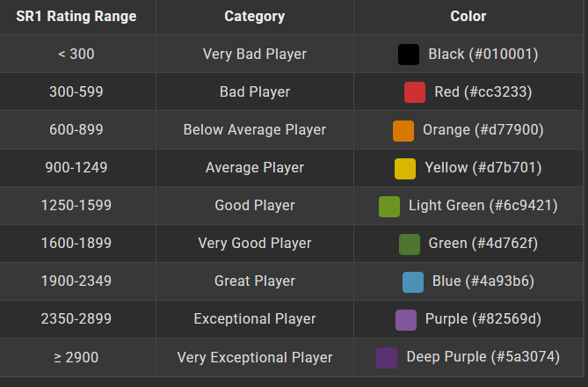Click the red color swatch
Viewport: 588px width, 387px height.
point(415,92)
